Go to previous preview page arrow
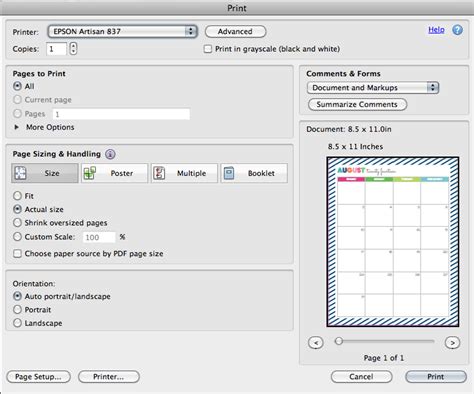474x394 pixels. click(x=316, y=342)
